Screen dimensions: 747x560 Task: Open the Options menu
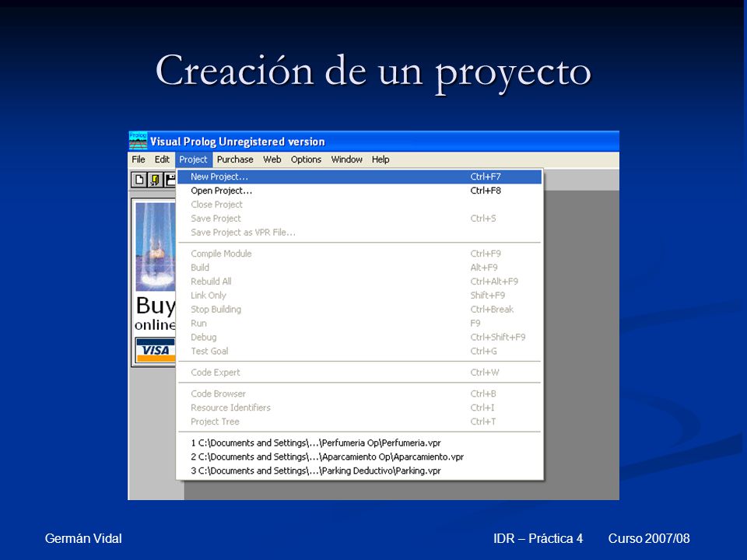coord(306,159)
